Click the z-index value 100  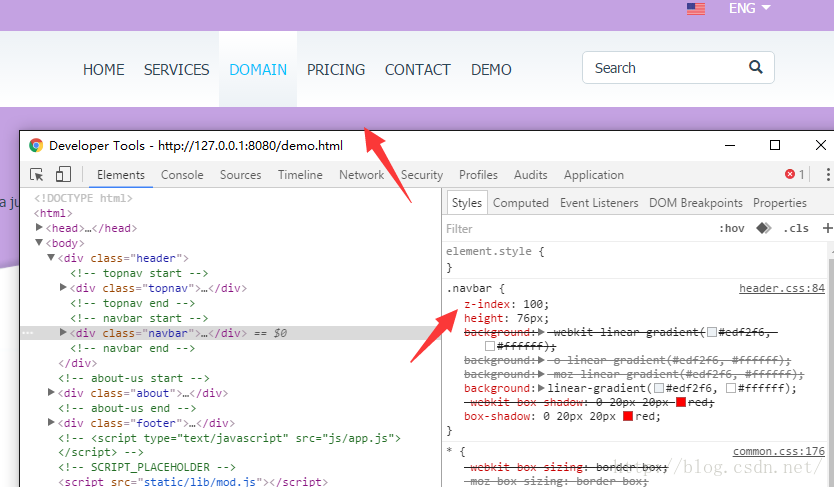pos(533,304)
